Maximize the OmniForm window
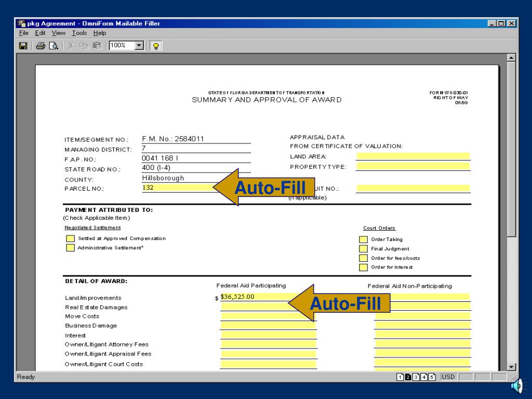The width and height of the screenshot is (532, 399). (501, 23)
